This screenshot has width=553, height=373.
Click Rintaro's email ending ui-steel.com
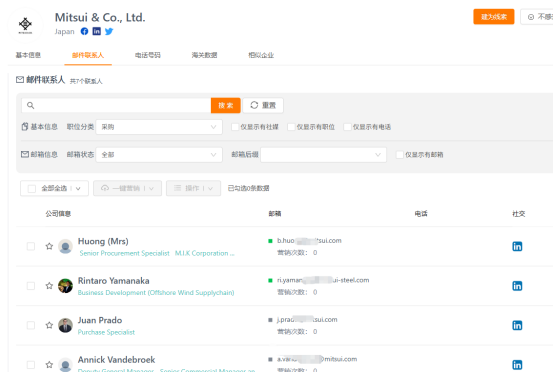(323, 280)
